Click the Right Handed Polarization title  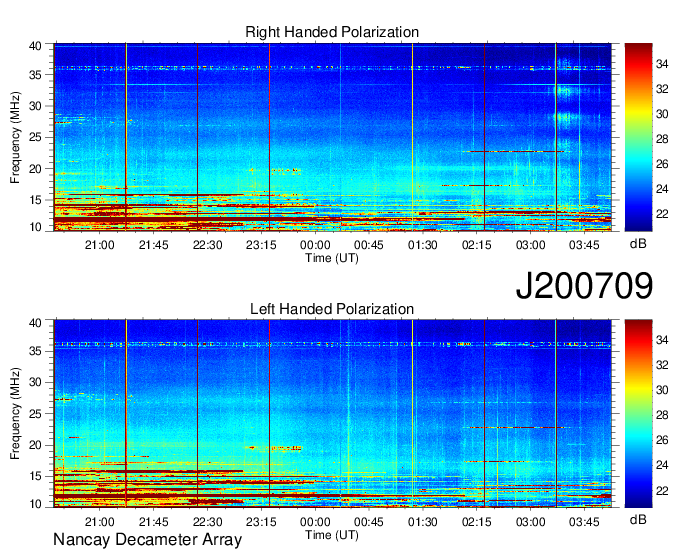(332, 32)
